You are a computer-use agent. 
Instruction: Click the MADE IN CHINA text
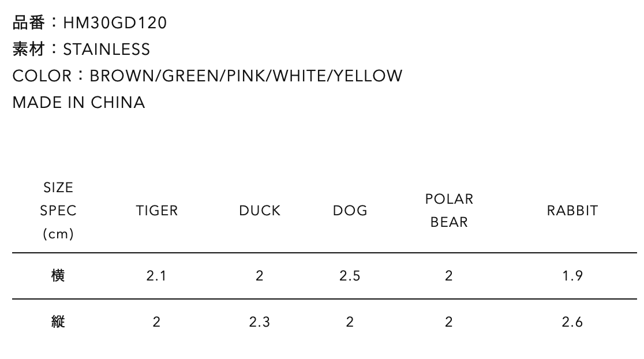click(x=78, y=103)
